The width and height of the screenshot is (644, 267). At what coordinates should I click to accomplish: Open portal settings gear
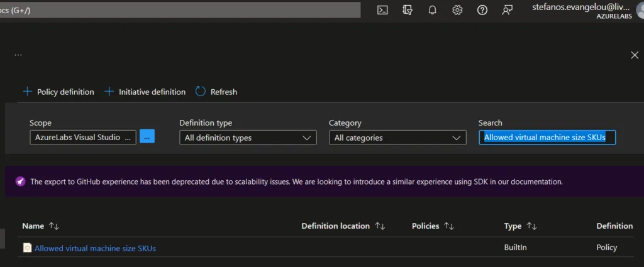pos(457,10)
